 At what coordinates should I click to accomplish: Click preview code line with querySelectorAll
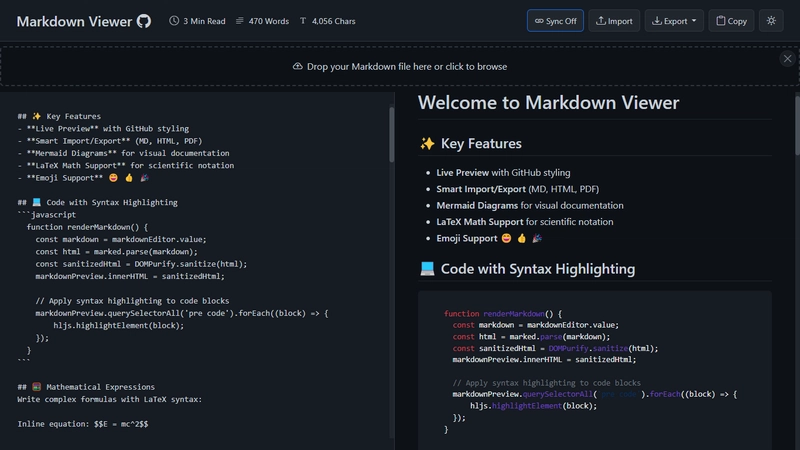click(594, 394)
